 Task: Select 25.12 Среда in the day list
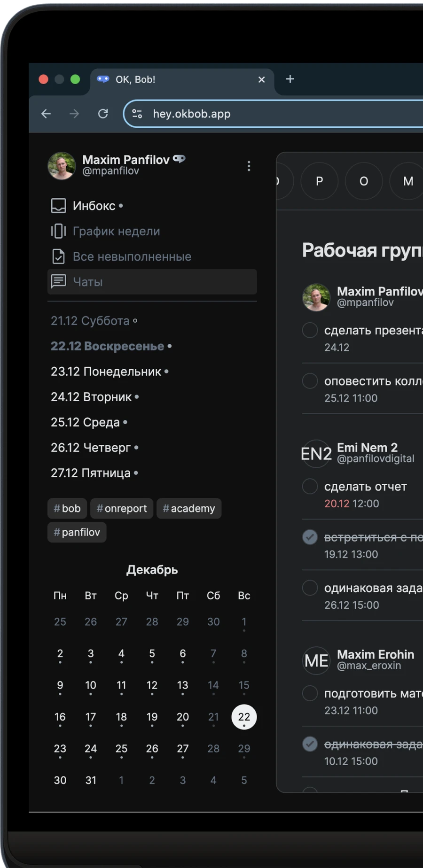click(86, 422)
